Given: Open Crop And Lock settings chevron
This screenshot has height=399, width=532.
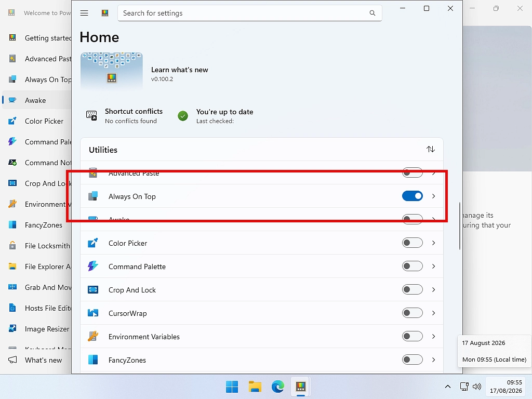Looking at the screenshot, I should (434, 290).
